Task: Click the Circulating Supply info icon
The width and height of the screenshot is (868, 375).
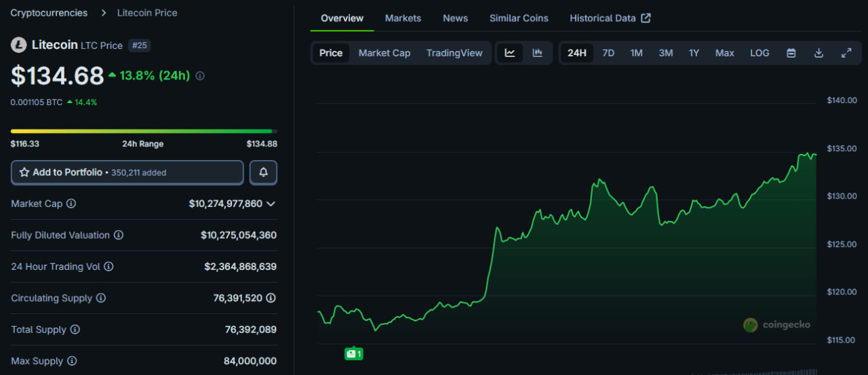Action: pyautogui.click(x=101, y=298)
